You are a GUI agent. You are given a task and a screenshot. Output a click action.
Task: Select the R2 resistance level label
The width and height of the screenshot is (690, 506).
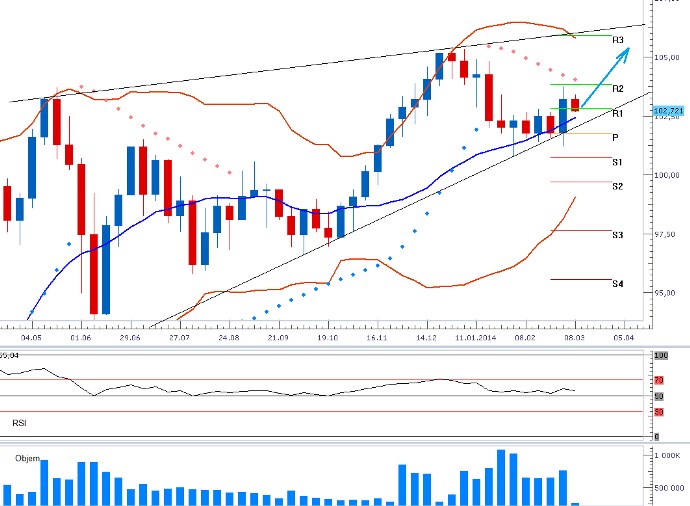pyautogui.click(x=618, y=89)
